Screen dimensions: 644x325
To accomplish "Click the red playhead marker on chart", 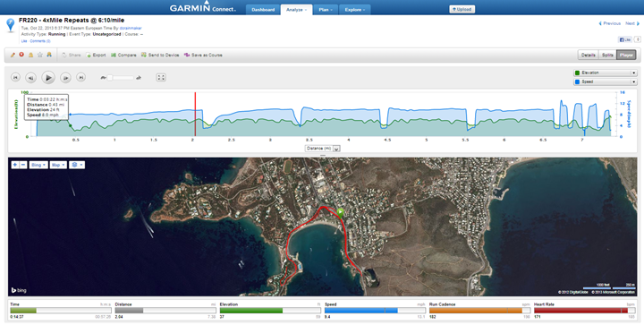I will pyautogui.click(x=195, y=115).
